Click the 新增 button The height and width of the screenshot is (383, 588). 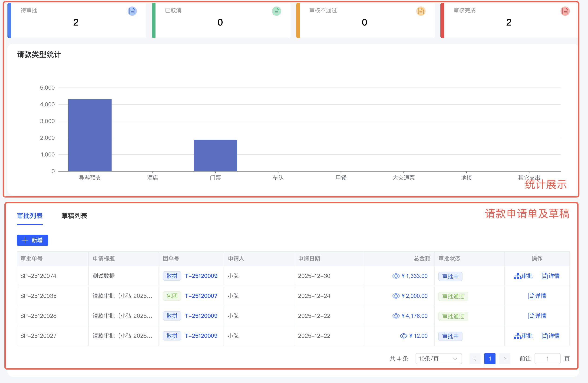point(32,240)
